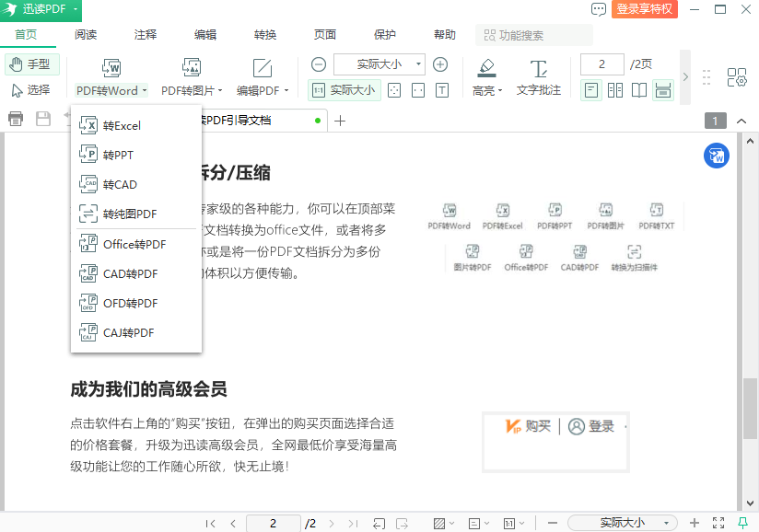Click the fit visible text icon
The width and height of the screenshot is (759, 532).
point(442,90)
